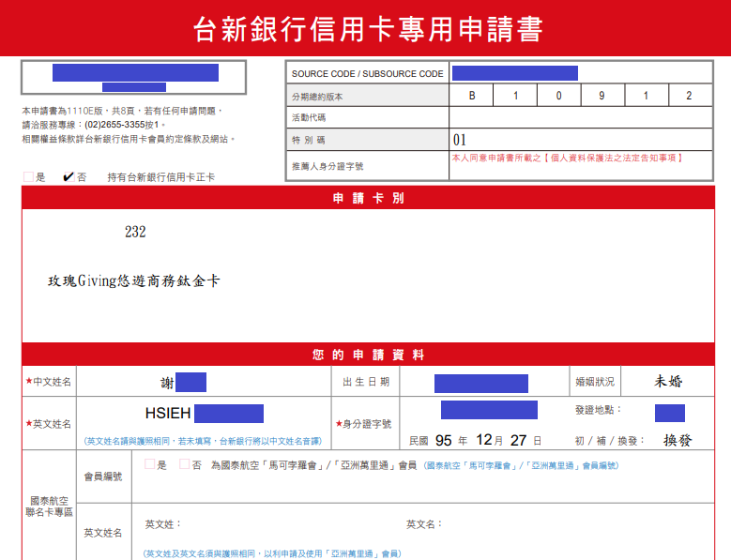Toggle the checked 否 box for Taishin card
The width and height of the screenshot is (731, 560).
pos(69,176)
